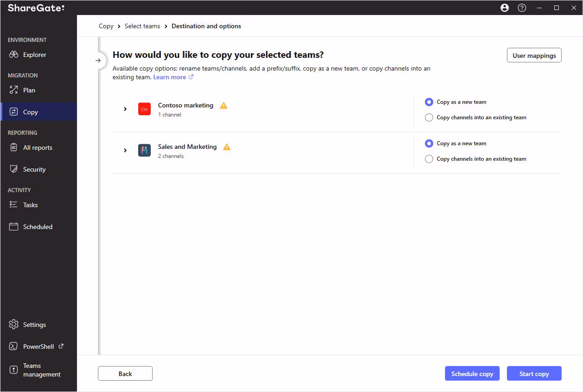Click the external link icon after Learn more
Screen dimensions: 583x392
coord(191,77)
